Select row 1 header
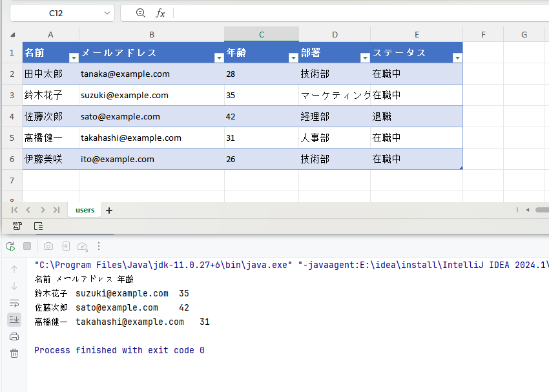This screenshot has width=549, height=392. click(12, 52)
